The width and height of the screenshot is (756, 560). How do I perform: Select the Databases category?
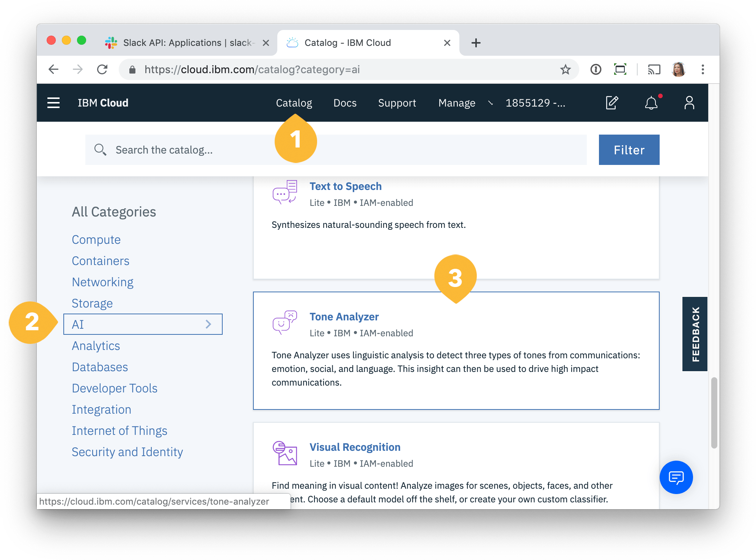(100, 367)
